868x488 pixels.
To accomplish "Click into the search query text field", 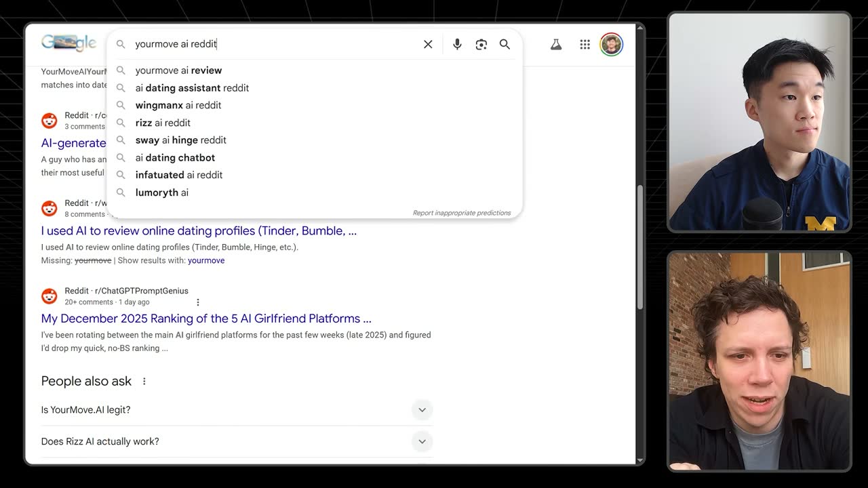I will click(x=275, y=44).
